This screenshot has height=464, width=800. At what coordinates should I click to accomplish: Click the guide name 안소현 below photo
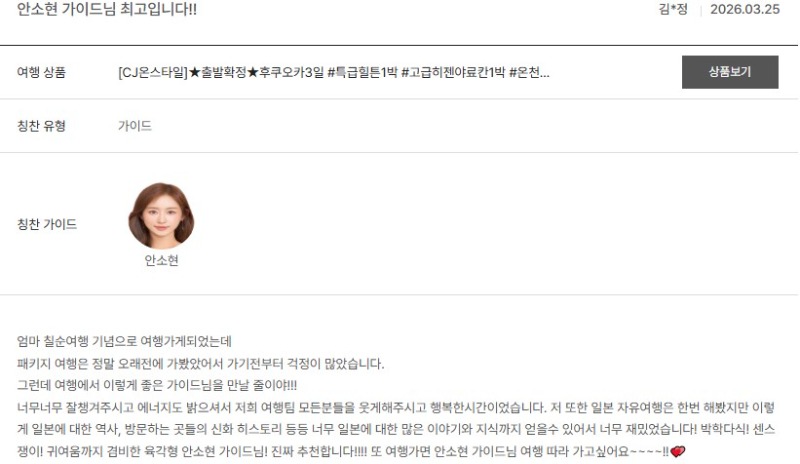click(161, 260)
